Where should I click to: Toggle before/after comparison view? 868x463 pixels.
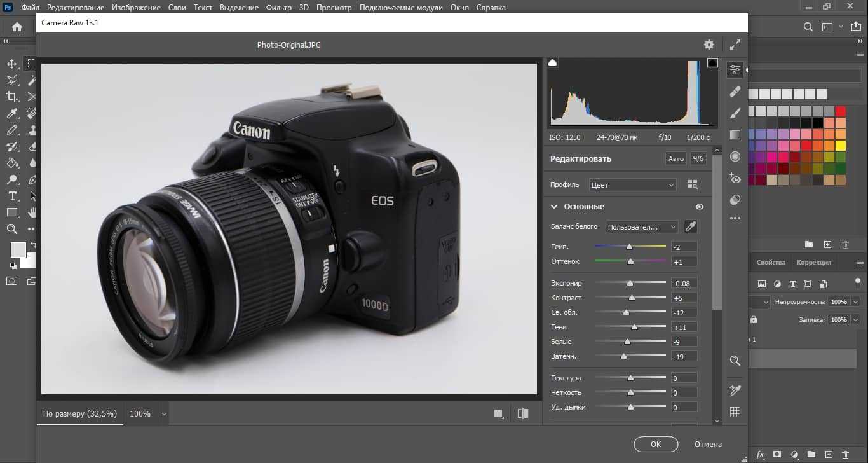[523, 413]
